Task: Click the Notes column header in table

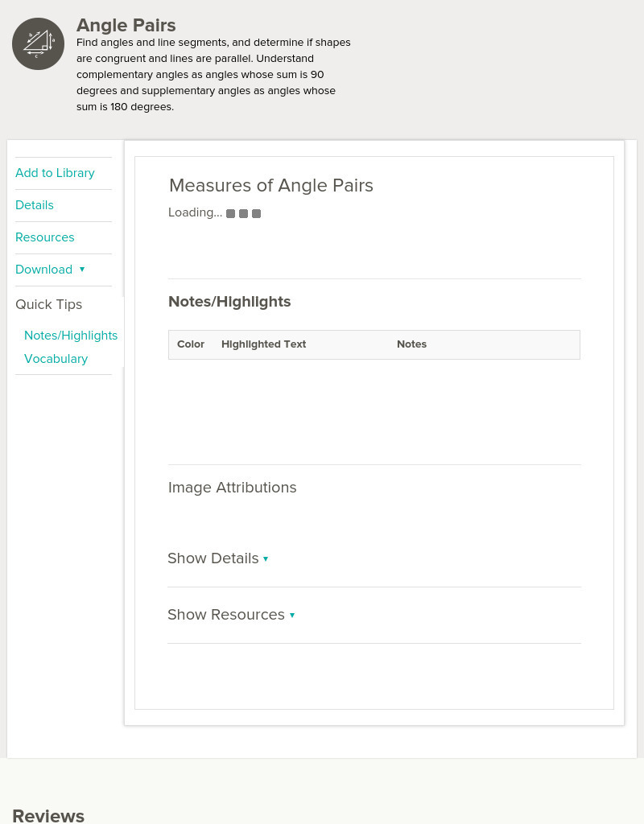Action: [x=411, y=344]
